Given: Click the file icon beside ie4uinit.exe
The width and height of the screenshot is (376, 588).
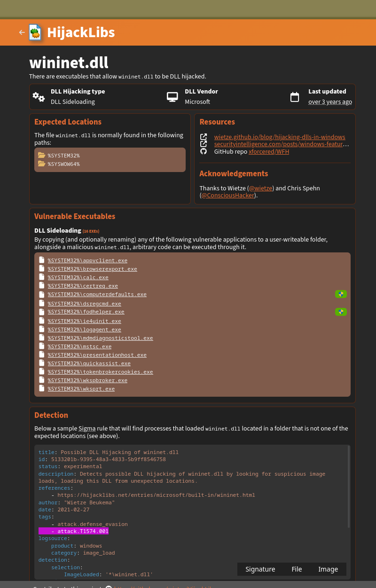Looking at the screenshot, I should point(41,321).
